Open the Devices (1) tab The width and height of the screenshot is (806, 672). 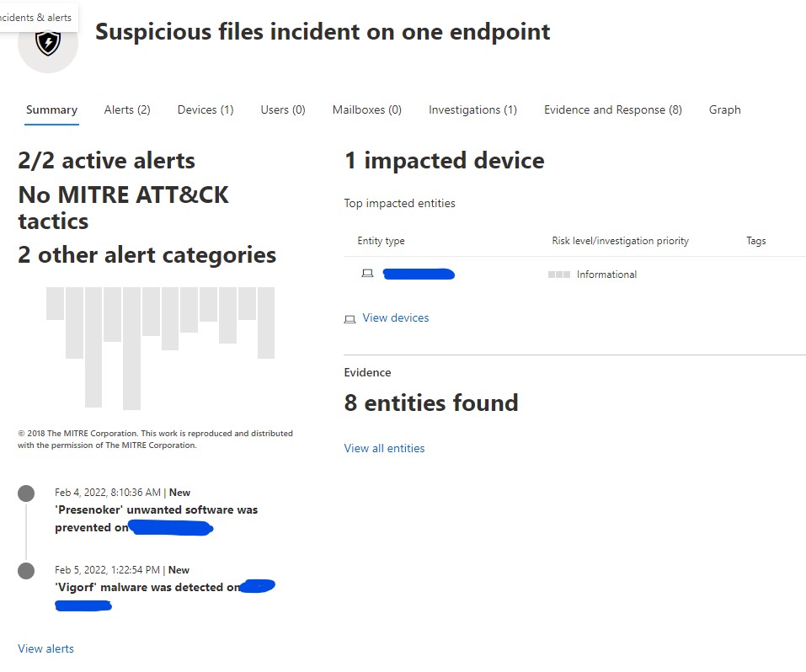(206, 109)
